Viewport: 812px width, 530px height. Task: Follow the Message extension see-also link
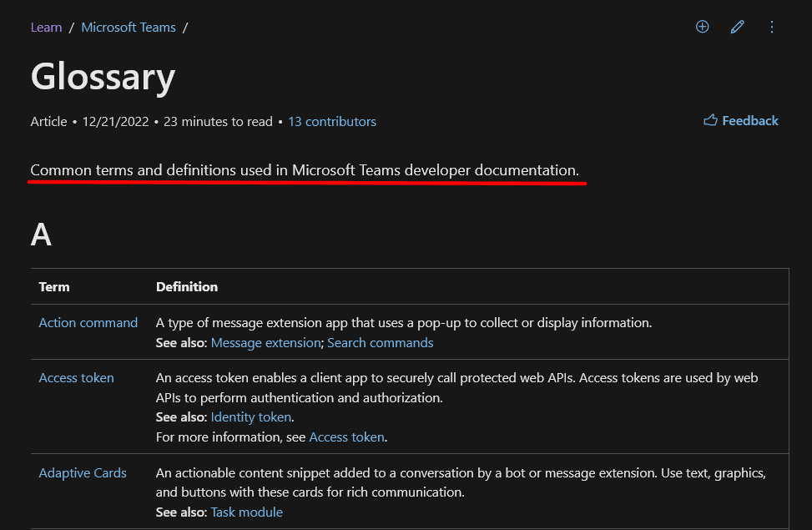pos(265,343)
